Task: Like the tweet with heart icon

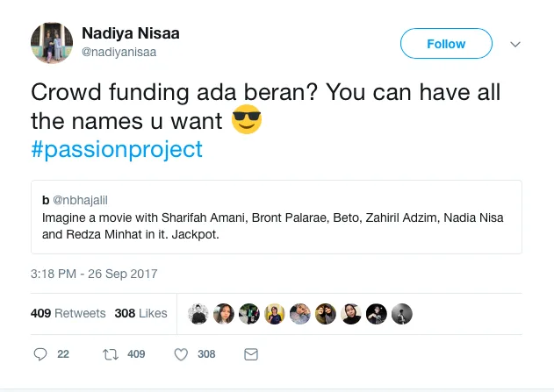Action: click(182, 354)
